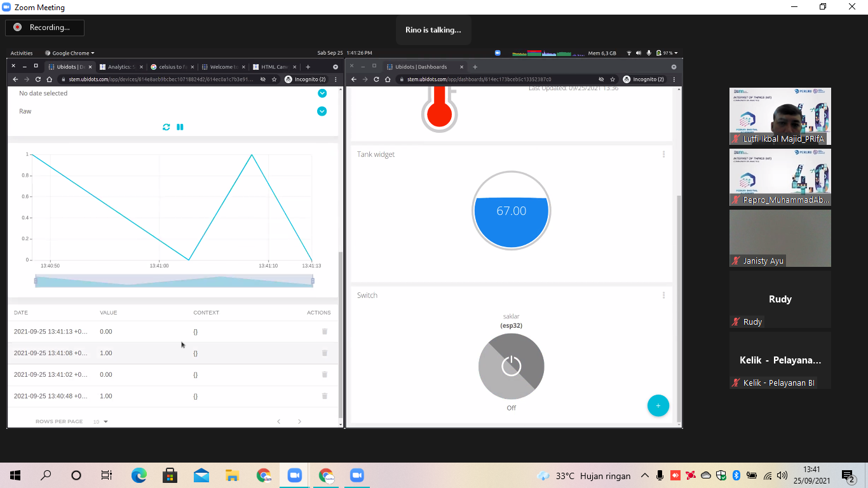Click the refresh data icon above the chart
The image size is (868, 488).
click(166, 127)
